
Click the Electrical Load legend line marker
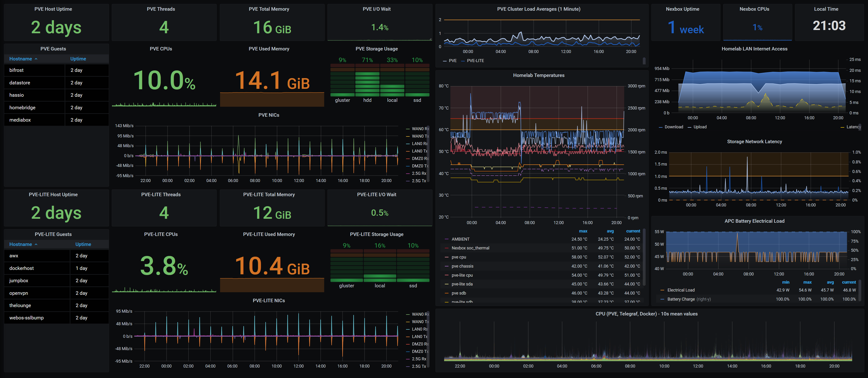click(x=662, y=290)
